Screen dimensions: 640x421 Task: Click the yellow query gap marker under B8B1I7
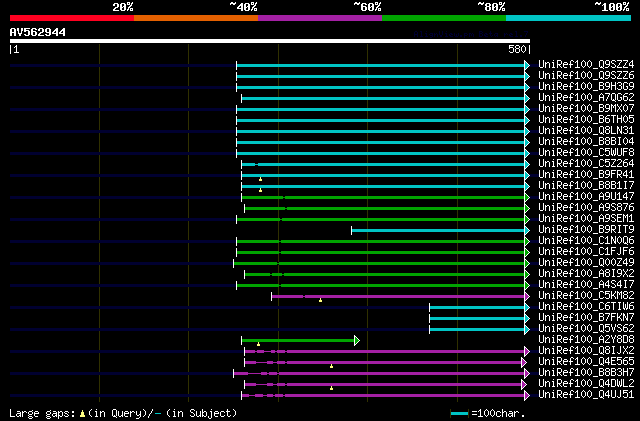click(260, 190)
